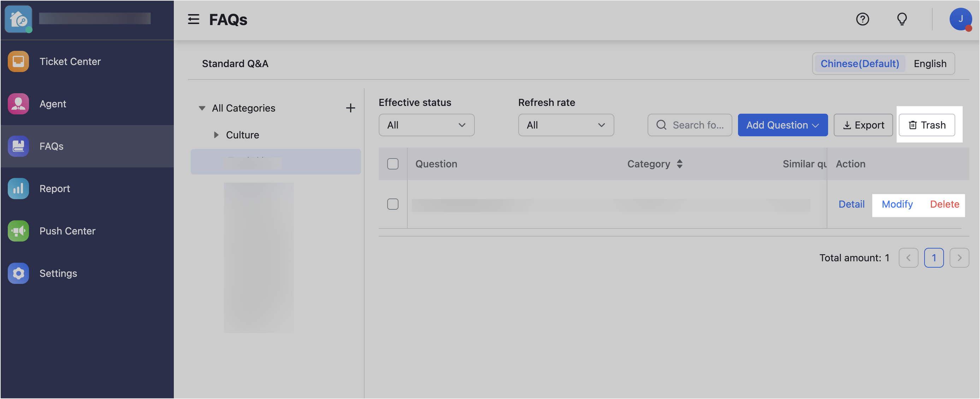The width and height of the screenshot is (980, 399).
Task: Toggle the select-all checkbox in table header
Action: tap(392, 164)
